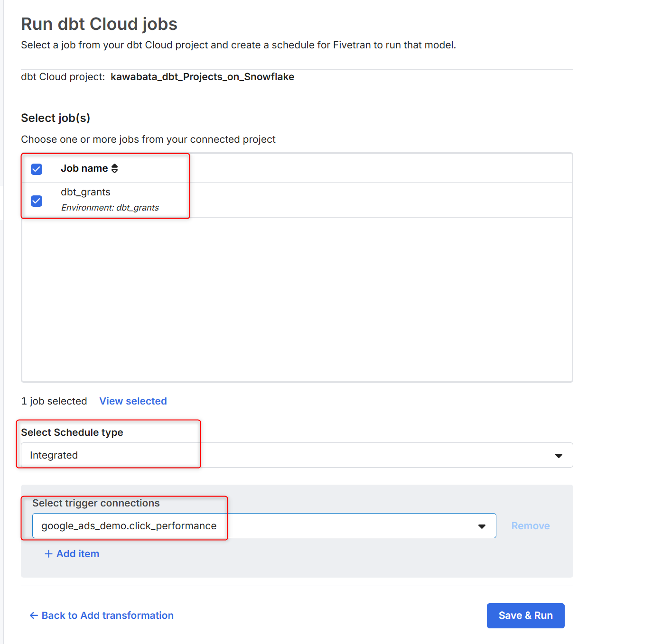662x644 pixels.
Task: Click the 1 job selected text
Action: pyautogui.click(x=54, y=401)
